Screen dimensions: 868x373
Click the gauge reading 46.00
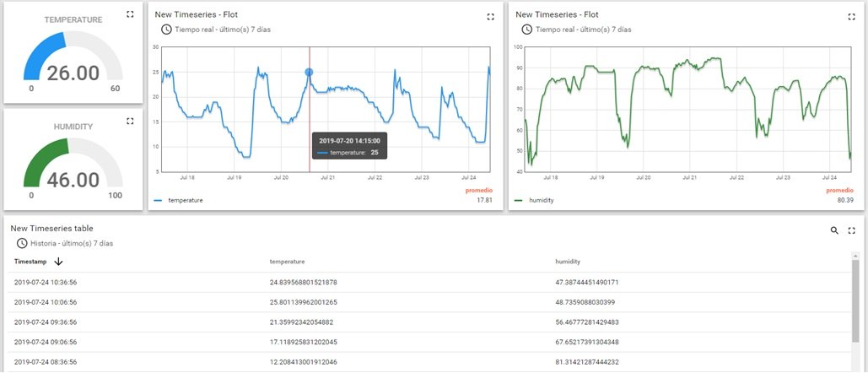coord(73,181)
